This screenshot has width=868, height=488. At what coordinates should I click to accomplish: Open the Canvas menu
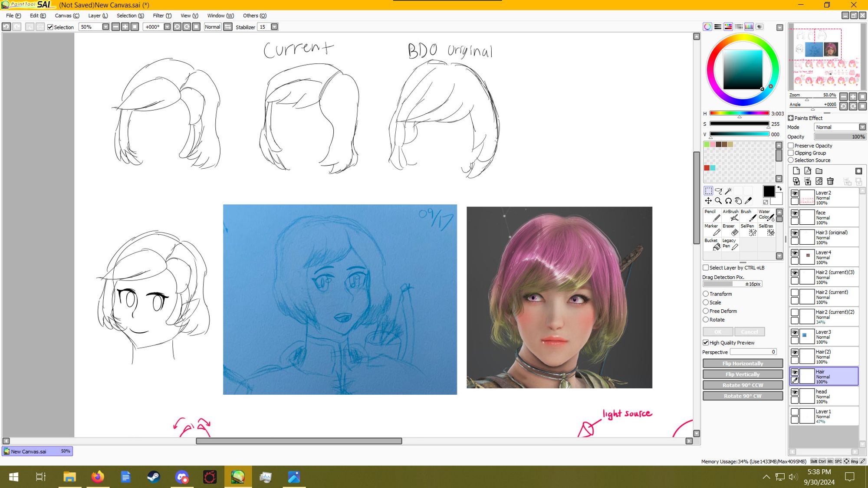coord(67,16)
